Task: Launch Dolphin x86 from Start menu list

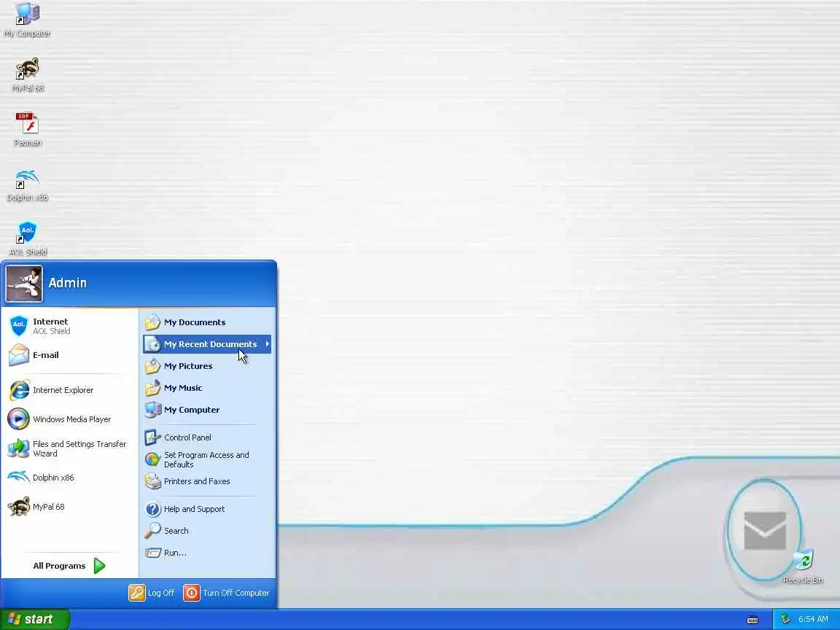Action: [x=70, y=478]
